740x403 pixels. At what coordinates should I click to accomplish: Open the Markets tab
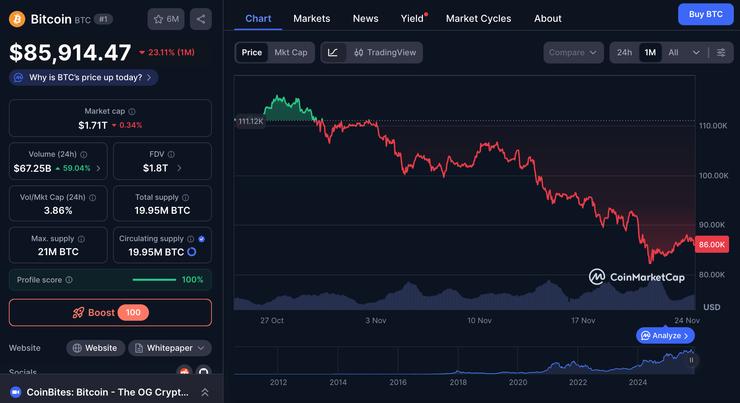(x=312, y=18)
